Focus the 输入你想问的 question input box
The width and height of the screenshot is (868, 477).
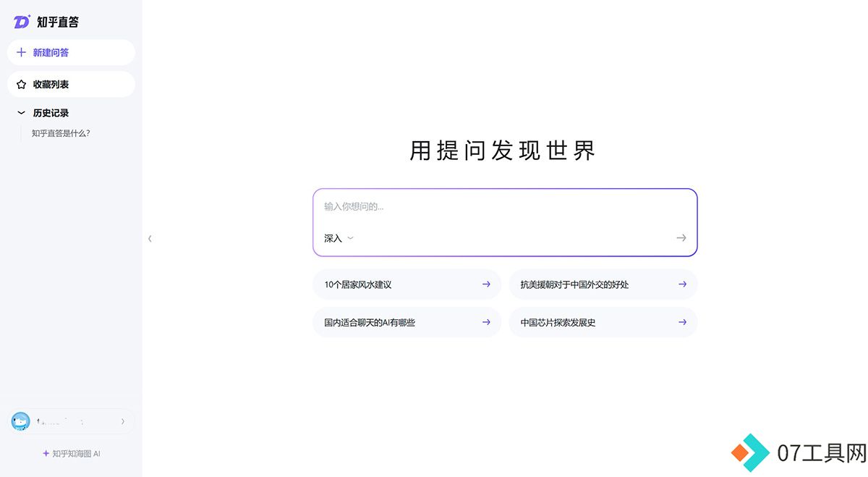pyautogui.click(x=505, y=207)
